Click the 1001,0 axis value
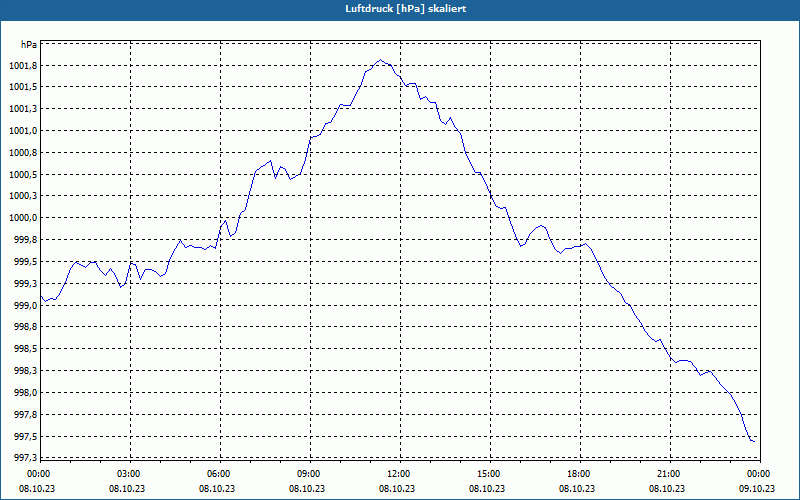The width and height of the screenshot is (800, 500). [23, 131]
